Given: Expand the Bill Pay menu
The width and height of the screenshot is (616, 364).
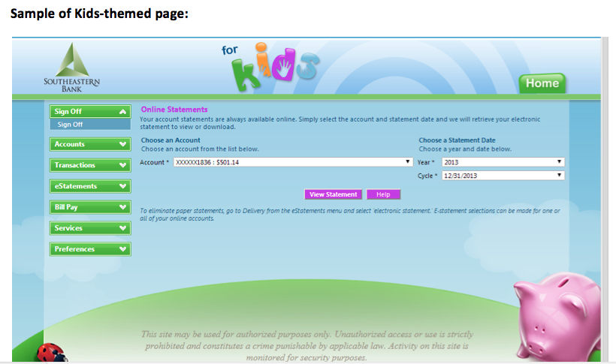Looking at the screenshot, I should pos(90,207).
